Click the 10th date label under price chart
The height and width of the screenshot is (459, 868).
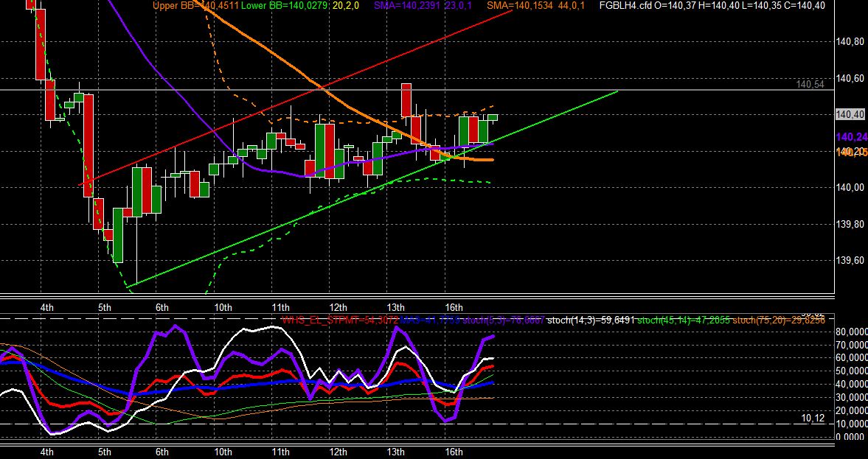tap(223, 307)
